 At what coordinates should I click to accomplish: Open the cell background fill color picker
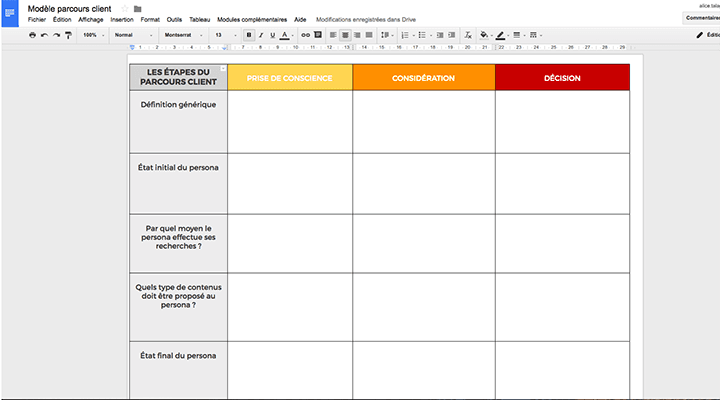[485, 35]
